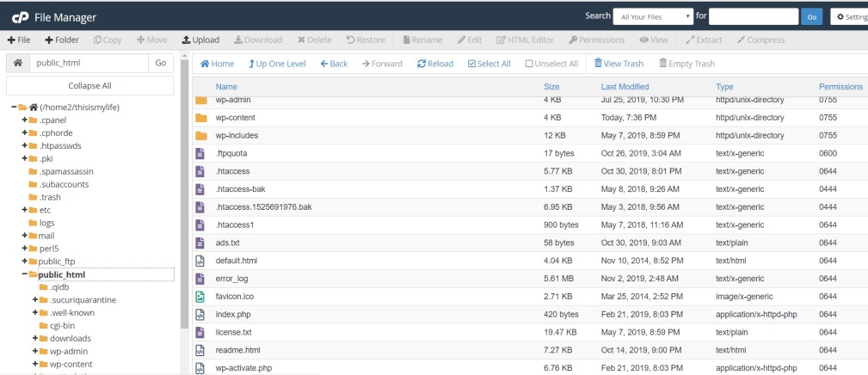Screen dimensions: 868x375
Task: Click the favicon.ico image file icon
Action: tap(200, 297)
